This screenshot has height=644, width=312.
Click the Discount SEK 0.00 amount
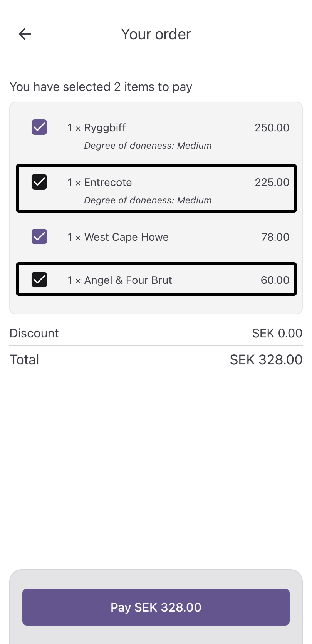pos(277,333)
